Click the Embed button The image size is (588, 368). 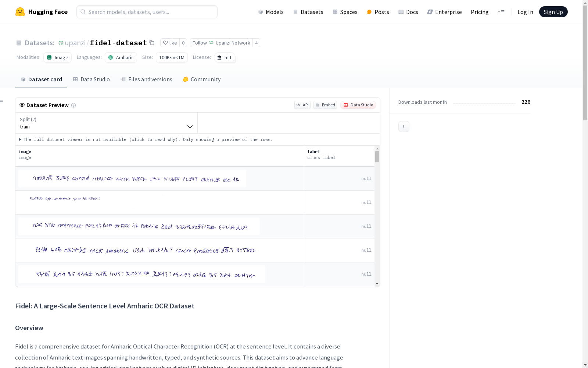(325, 105)
